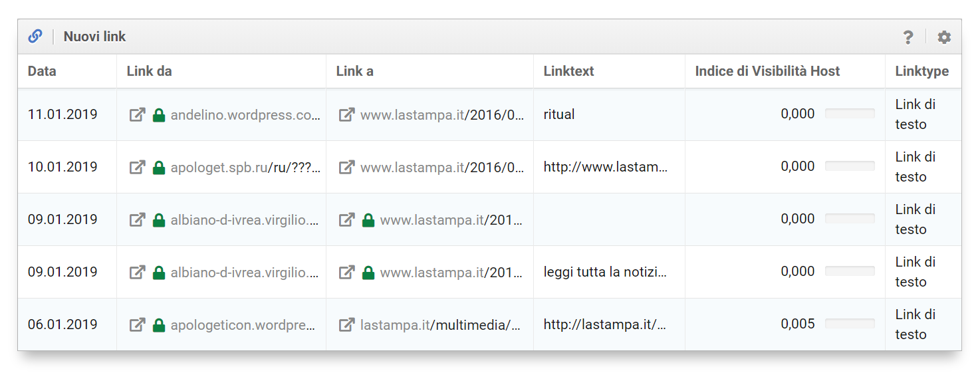Image resolution: width=980 pixels, height=375 pixels.
Task: Sort by the Data column header
Action: point(42,71)
